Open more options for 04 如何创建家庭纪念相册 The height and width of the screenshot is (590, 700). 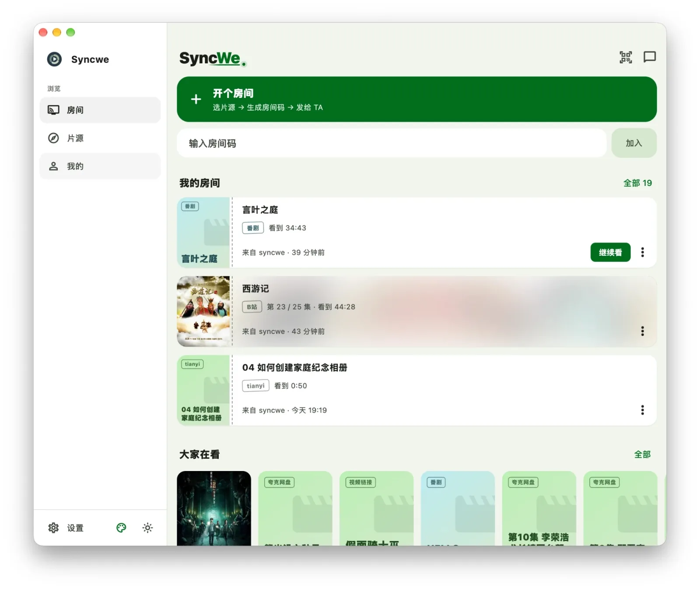click(642, 410)
